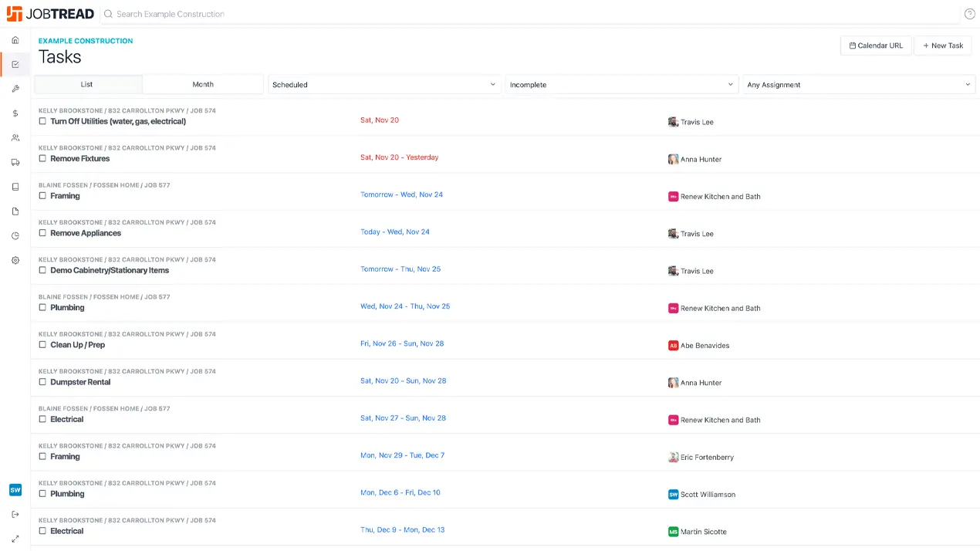Image resolution: width=980 pixels, height=551 pixels.
Task: Mark Remove Fixtures task complete
Action: 42,158
